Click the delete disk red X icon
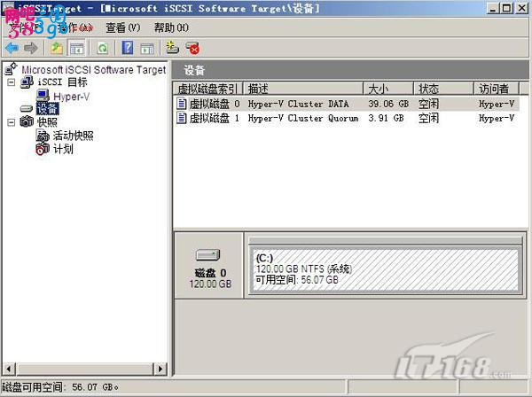 pos(192,48)
